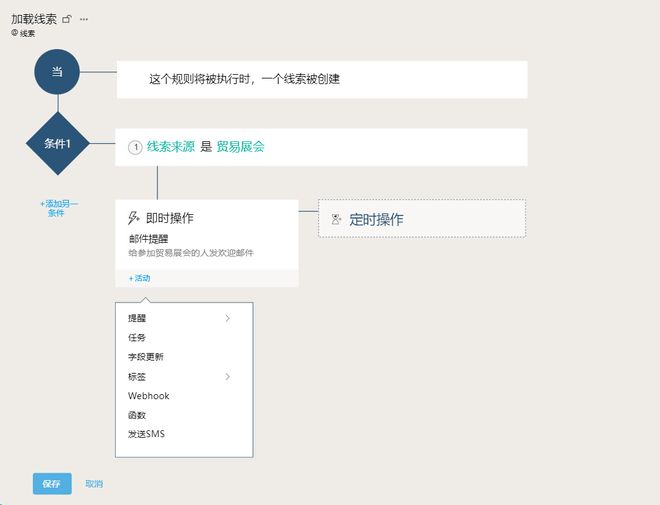
Task: Select 函数 in the activity menu
Action: tap(137, 415)
